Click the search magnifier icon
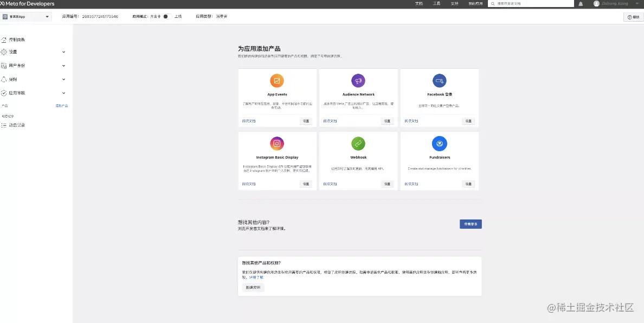 [x=493, y=3]
